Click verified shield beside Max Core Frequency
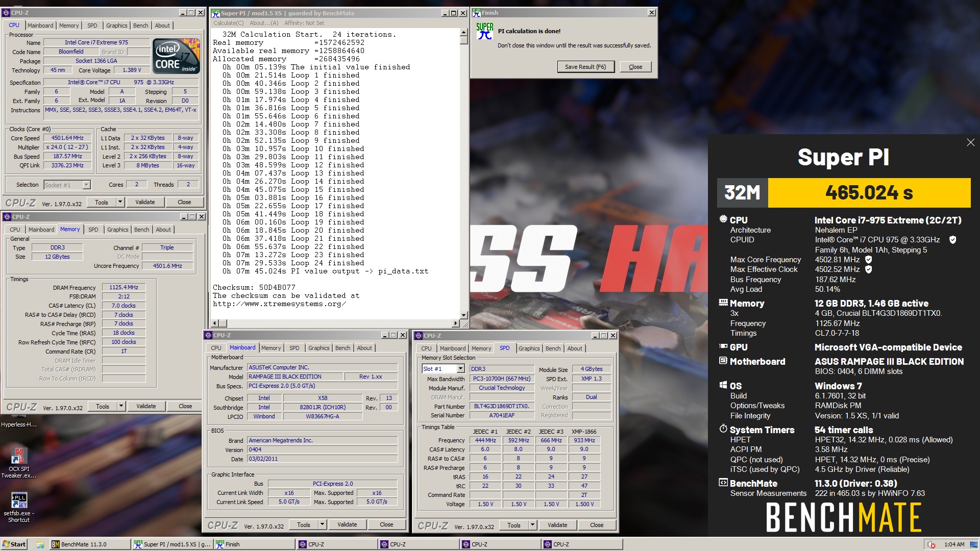Screen dimensions: 980x551 coord(869,260)
